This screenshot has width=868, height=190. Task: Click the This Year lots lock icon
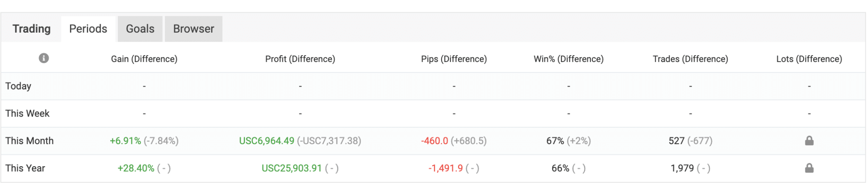[809, 168]
